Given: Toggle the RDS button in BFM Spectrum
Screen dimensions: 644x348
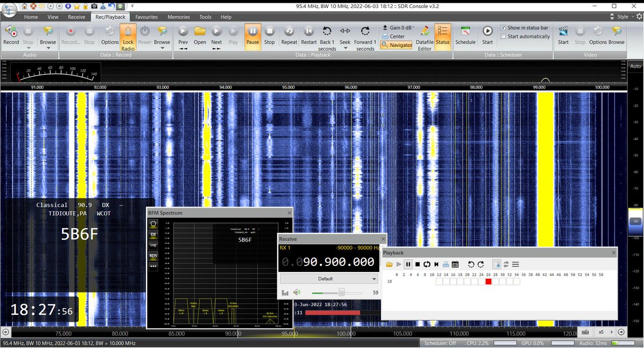Looking at the screenshot, I should pos(153,256).
